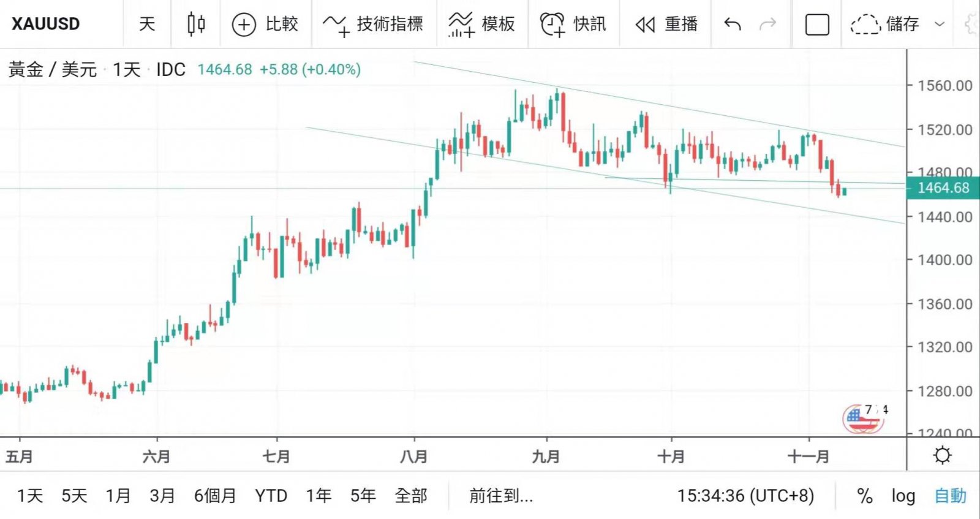Viewport: 980px width, 519px height.
Task: Open the candlestick chart style selector
Action: (196, 25)
